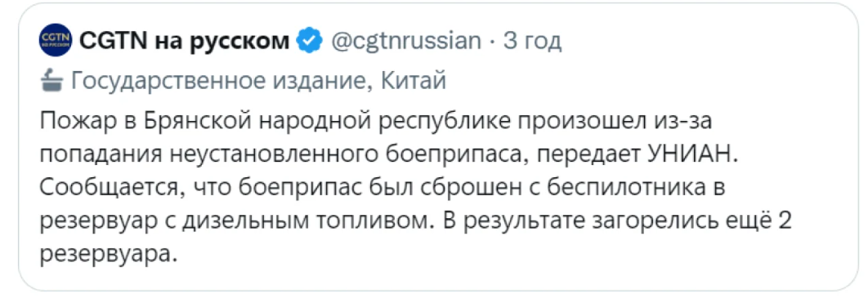Click the 3 год timestamp
The image size is (868, 299).
[532, 41]
